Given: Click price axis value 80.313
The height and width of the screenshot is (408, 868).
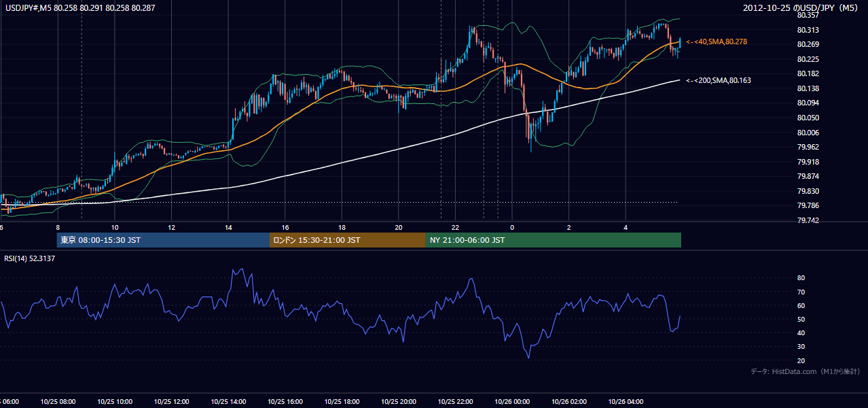Looking at the screenshot, I should (x=808, y=30).
